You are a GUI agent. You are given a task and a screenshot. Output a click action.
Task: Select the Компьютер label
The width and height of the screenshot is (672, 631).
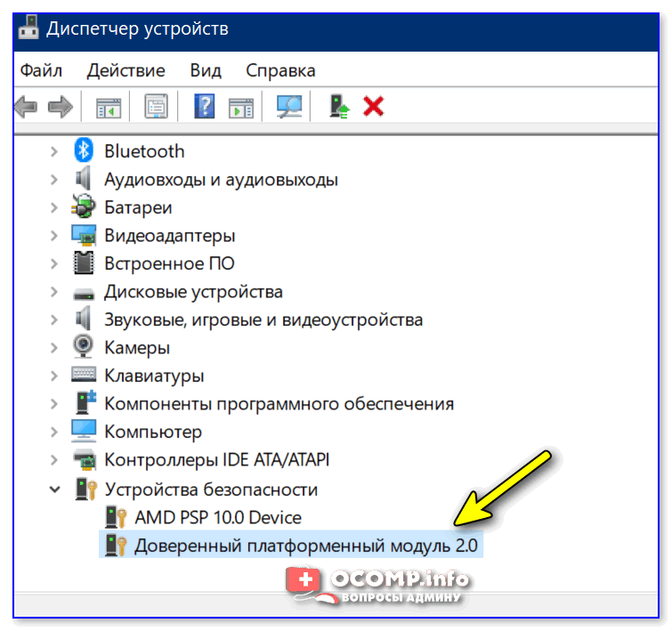click(153, 432)
